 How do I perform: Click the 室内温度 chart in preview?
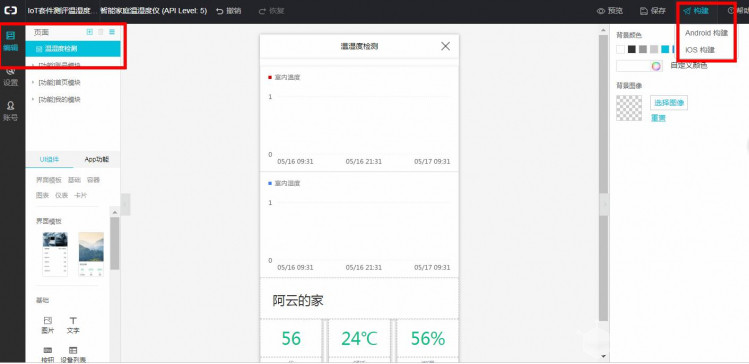[359, 118]
